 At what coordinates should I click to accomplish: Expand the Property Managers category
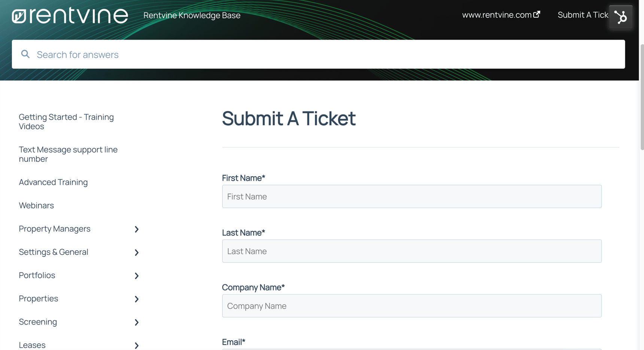[136, 229]
